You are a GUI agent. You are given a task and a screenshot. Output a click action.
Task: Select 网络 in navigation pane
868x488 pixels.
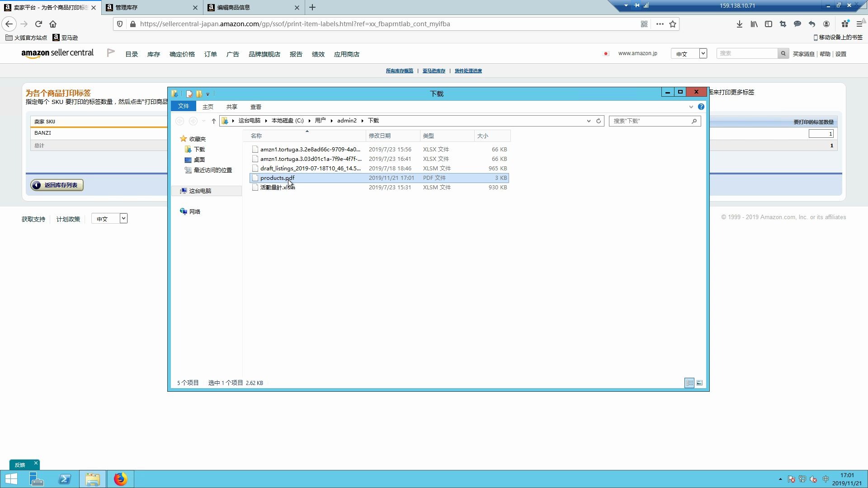coord(190,211)
